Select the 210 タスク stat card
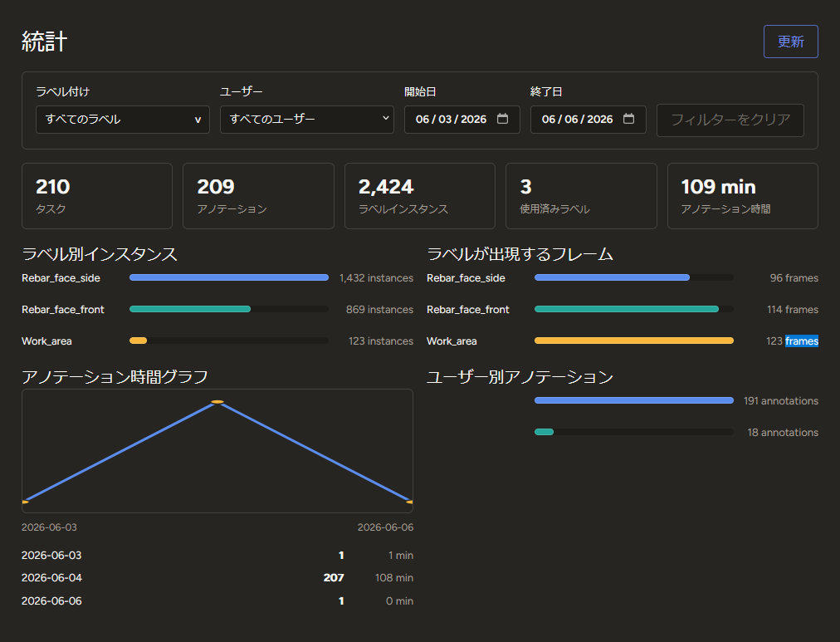This screenshot has height=642, width=840. pos(97,196)
